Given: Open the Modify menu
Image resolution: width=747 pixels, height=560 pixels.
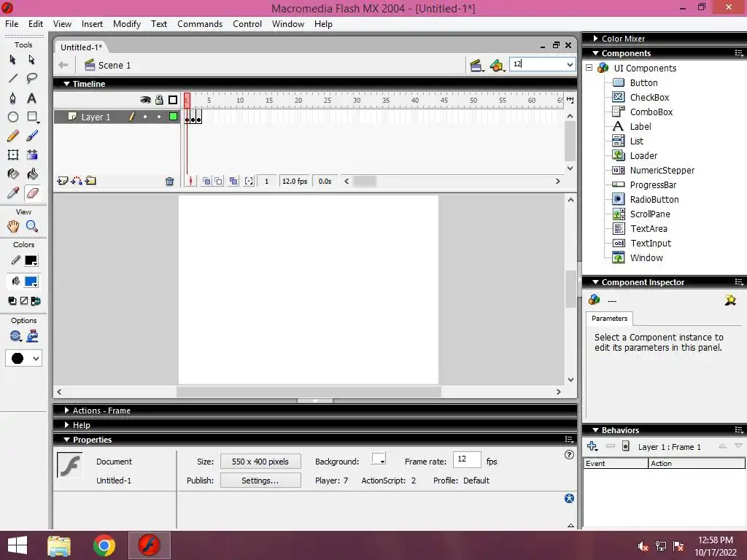Looking at the screenshot, I should (127, 24).
